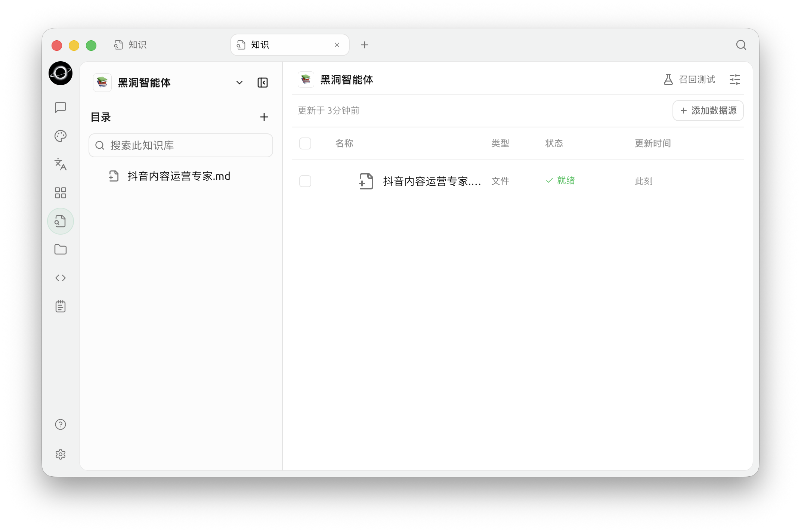Open the apps grid sidebar icon
This screenshot has height=532, width=801.
60,193
